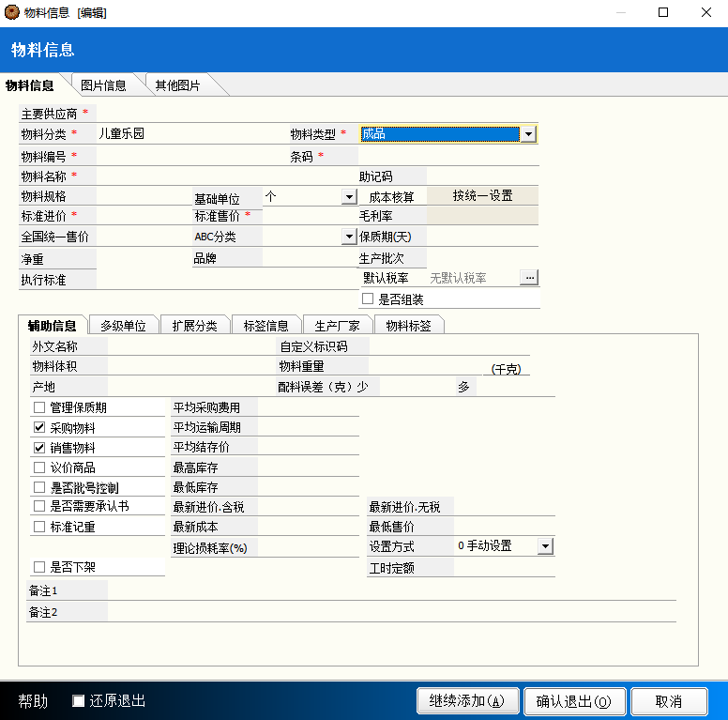
Task: Expand 设置方式 dropdown arrow
Action: 546,546
